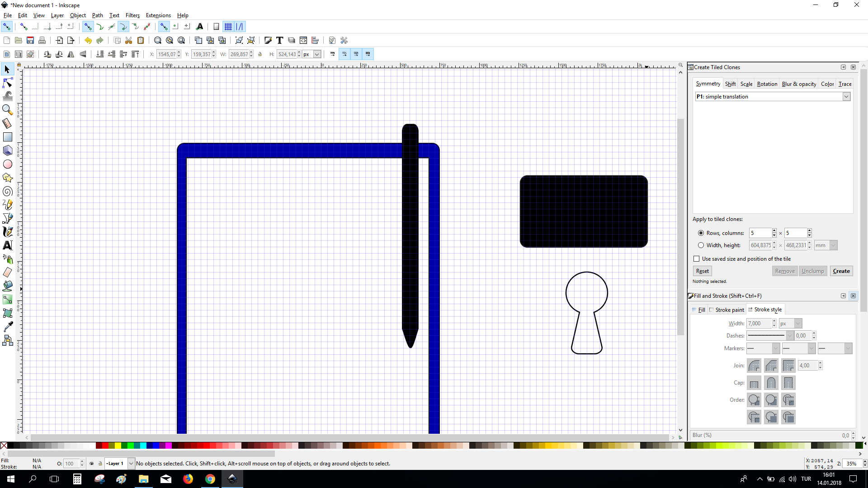Flip selection horizontally icon
The width and height of the screenshot is (868, 488).
coord(71,54)
